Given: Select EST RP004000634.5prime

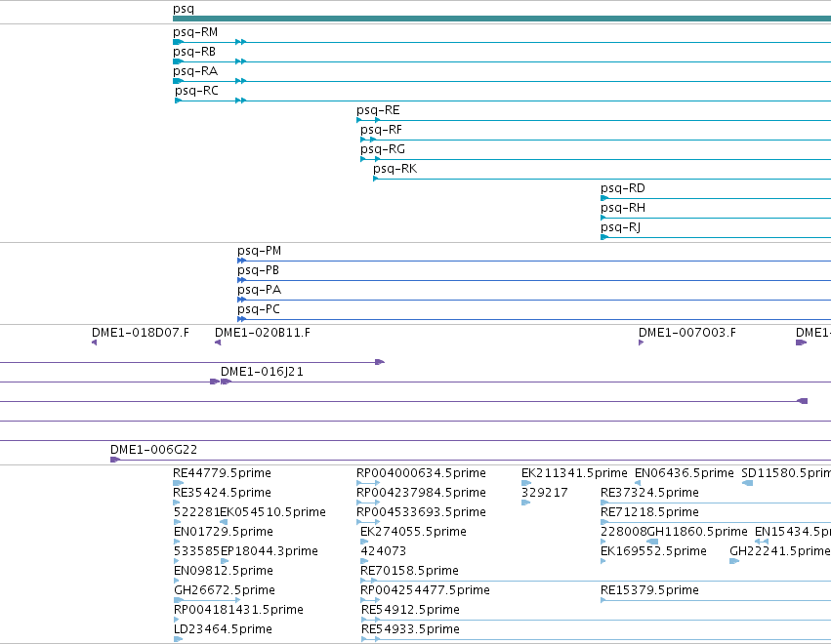Looking at the screenshot, I should tap(421, 473).
